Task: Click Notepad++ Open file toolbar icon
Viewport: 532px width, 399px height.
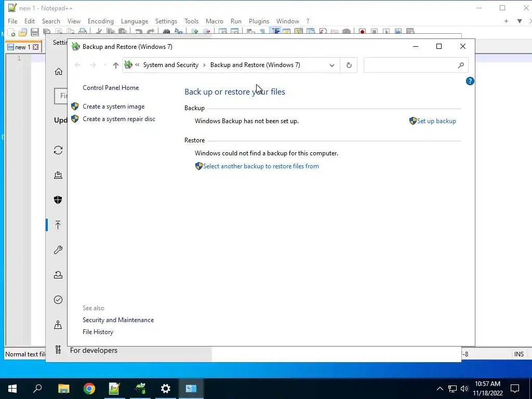Action: [x=23, y=32]
